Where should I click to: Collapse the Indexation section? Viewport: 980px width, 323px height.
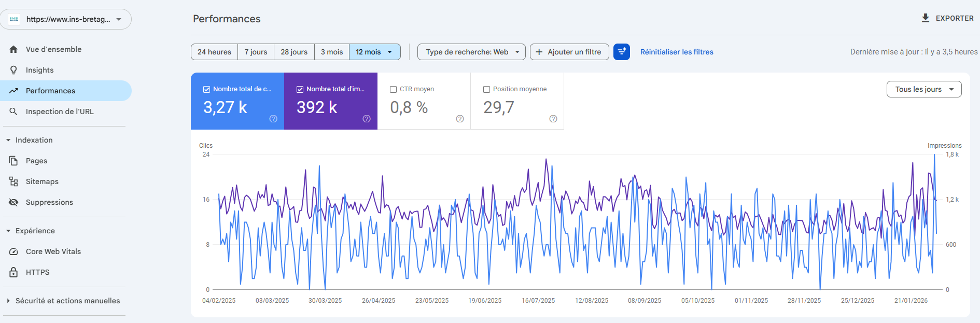click(x=8, y=140)
